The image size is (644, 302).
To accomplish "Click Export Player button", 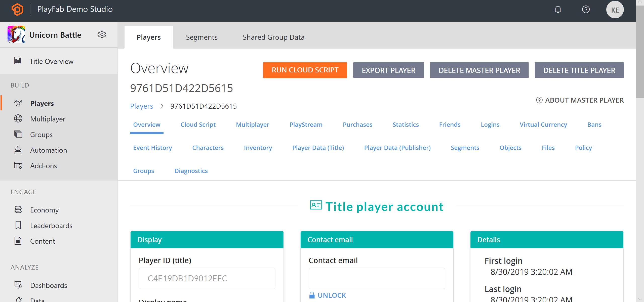I will pyautogui.click(x=388, y=70).
